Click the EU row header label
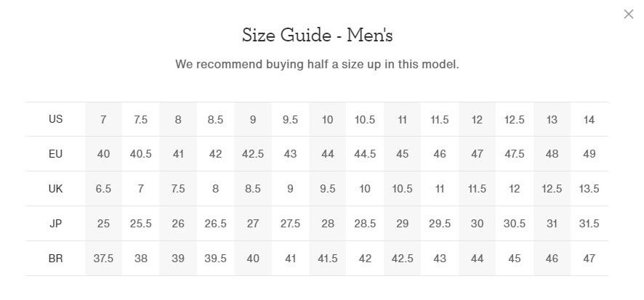644x300 pixels. [55, 154]
